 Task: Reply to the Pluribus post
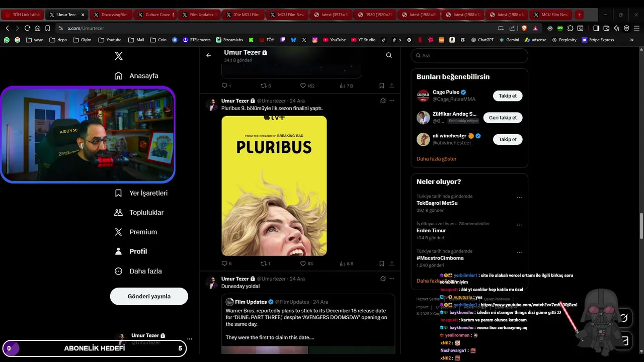[x=226, y=263]
